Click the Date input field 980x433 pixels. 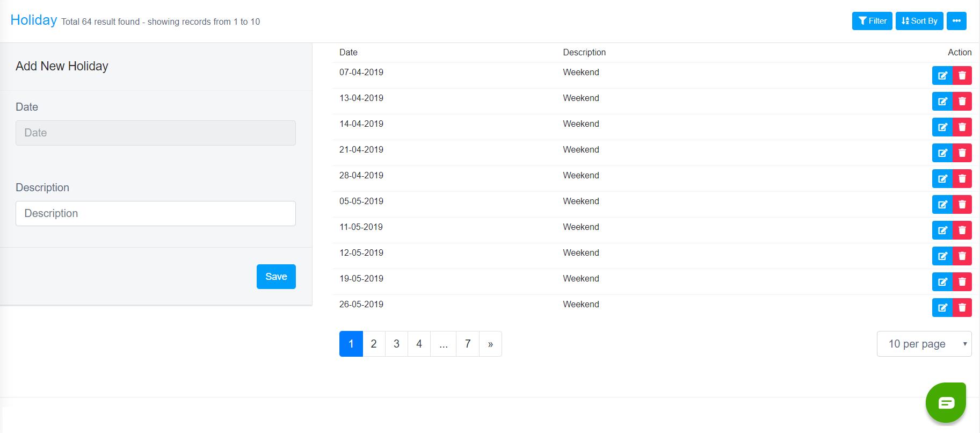156,133
